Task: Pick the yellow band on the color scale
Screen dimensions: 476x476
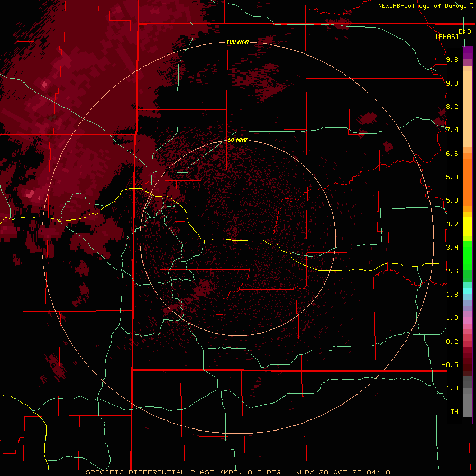Action: click(x=467, y=226)
